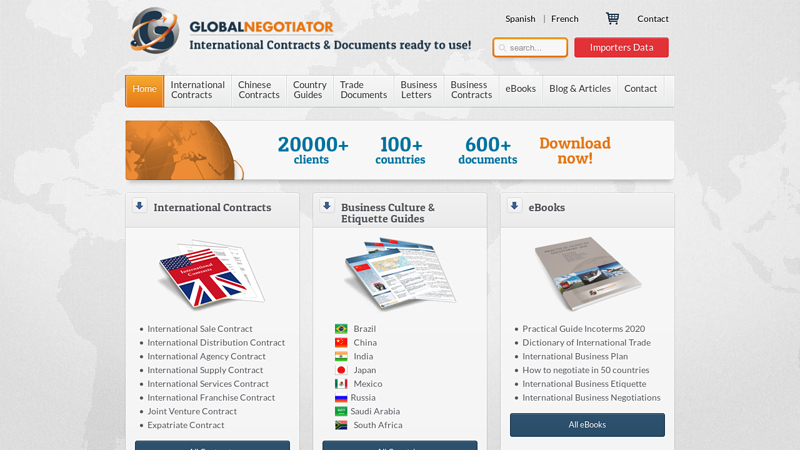Focus the search input field
The width and height of the screenshot is (800, 450).
[x=530, y=47]
